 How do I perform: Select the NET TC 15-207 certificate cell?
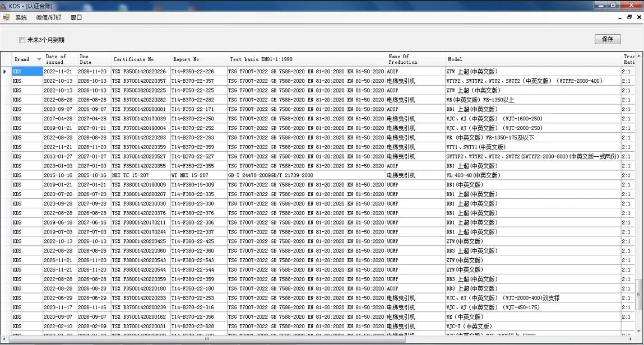click(140, 175)
